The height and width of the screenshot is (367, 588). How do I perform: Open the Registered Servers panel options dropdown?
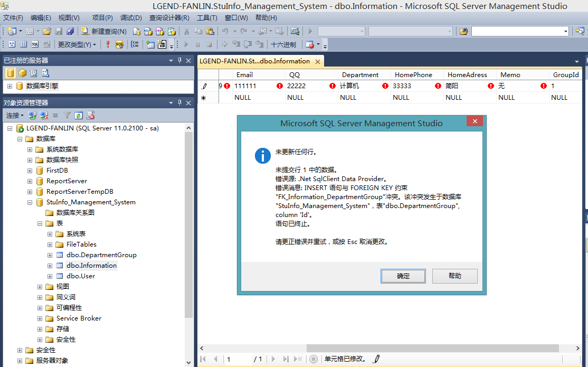click(x=171, y=60)
